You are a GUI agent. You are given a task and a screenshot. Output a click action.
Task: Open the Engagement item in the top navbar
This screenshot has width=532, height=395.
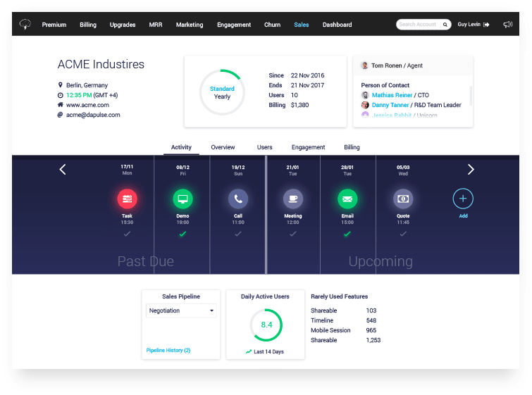pyautogui.click(x=234, y=25)
